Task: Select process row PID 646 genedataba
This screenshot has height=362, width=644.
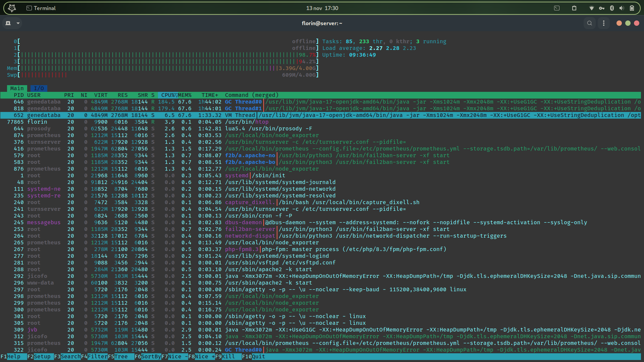Action: (321, 102)
